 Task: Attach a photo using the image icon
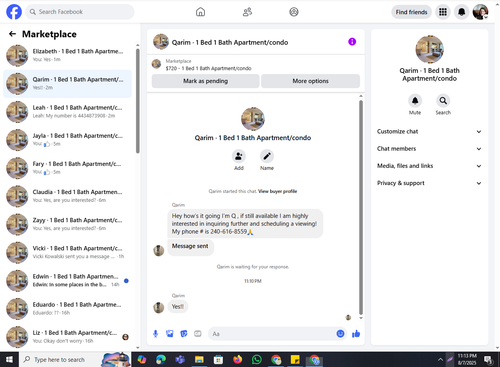pos(170,334)
